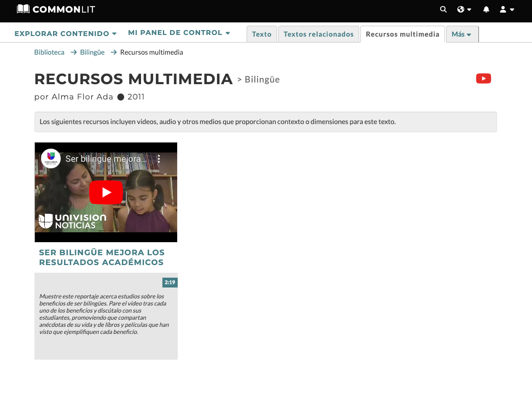This screenshot has width=532, height=405.
Task: Click the red YouTube icon by heading
Action: coord(483,79)
